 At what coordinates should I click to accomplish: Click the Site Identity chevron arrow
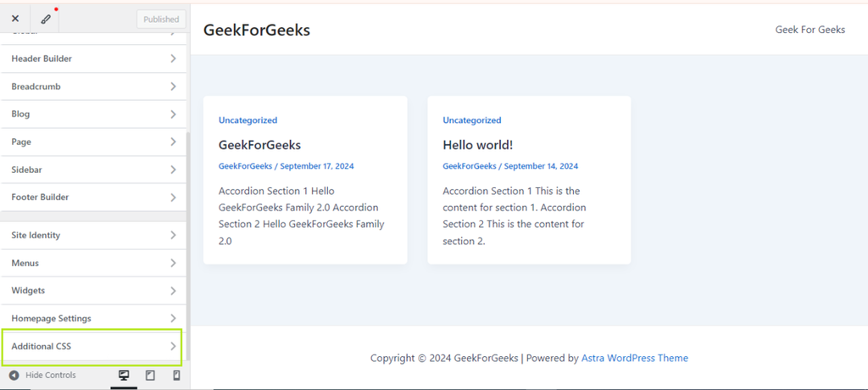tap(173, 235)
